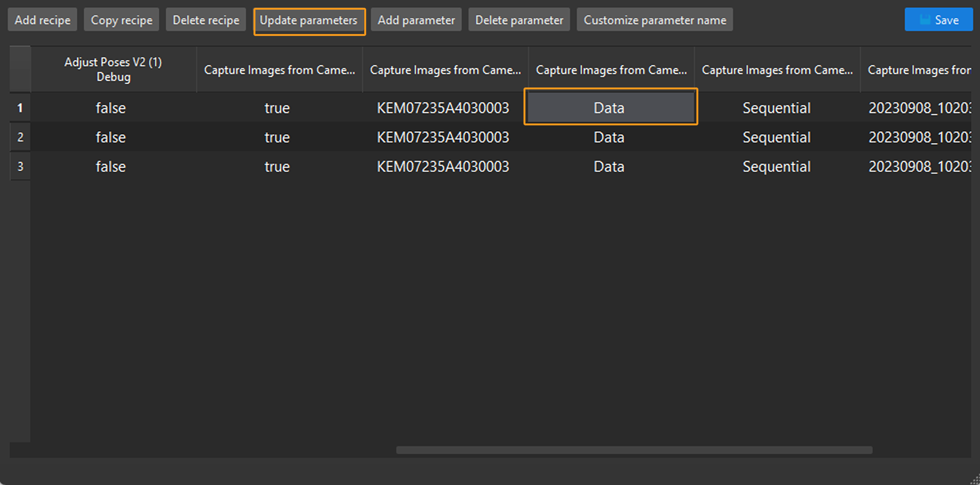980x485 pixels.
Task: Click the Data cell in row 3
Action: point(609,166)
